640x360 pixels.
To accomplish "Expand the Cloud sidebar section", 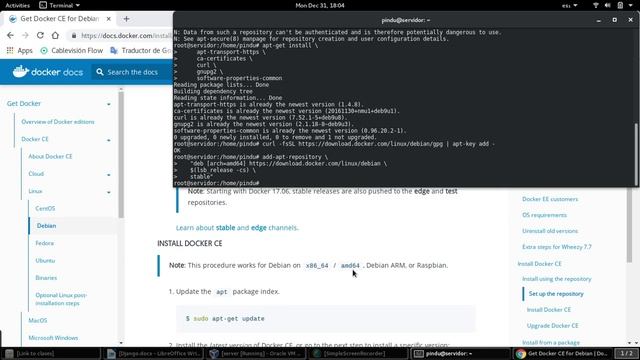I will coord(109,175).
